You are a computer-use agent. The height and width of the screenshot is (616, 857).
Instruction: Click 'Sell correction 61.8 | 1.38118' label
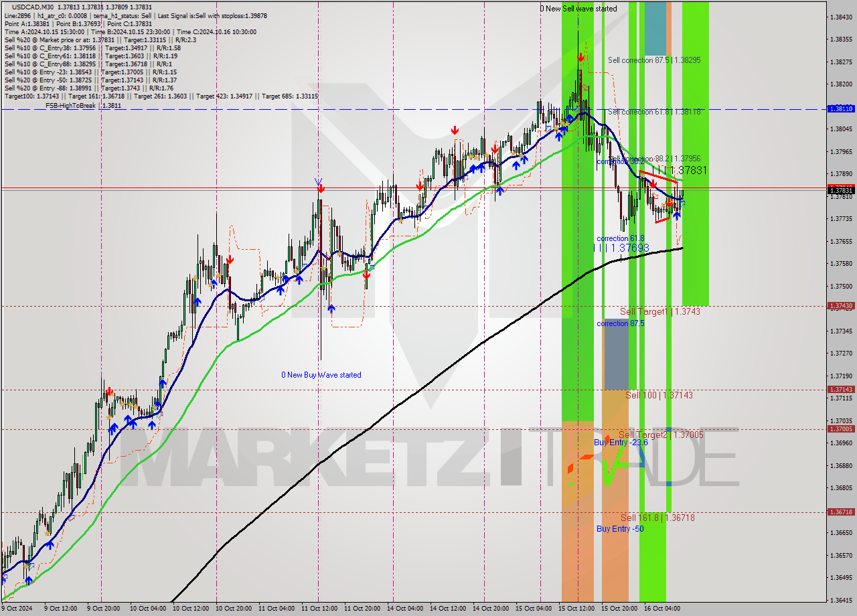[x=654, y=112]
